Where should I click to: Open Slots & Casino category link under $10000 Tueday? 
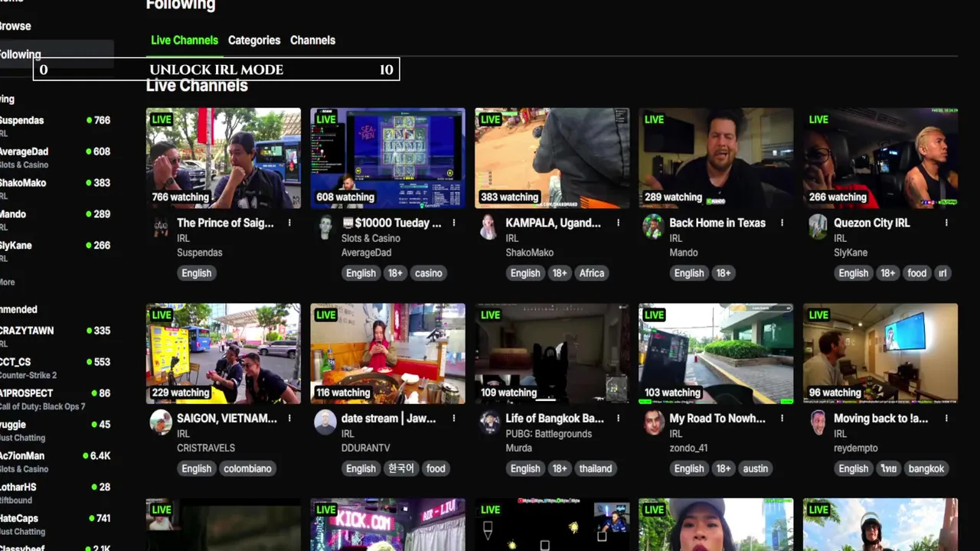[371, 238]
